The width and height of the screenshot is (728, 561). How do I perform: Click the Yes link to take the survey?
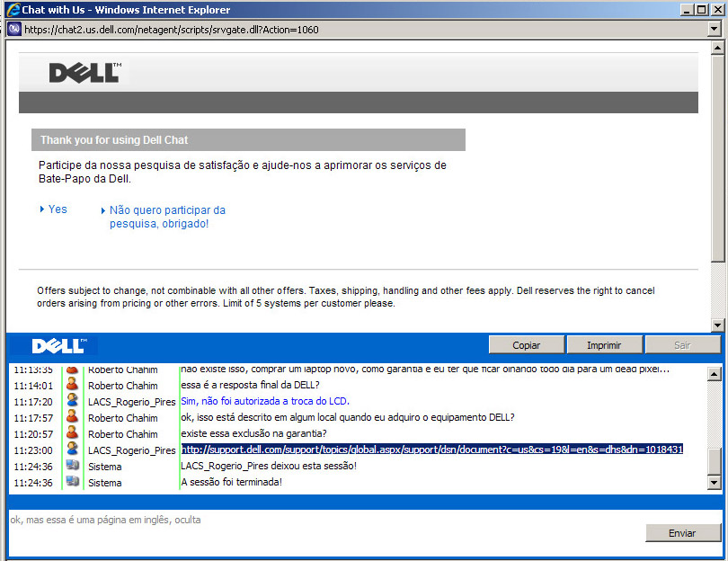(58, 209)
